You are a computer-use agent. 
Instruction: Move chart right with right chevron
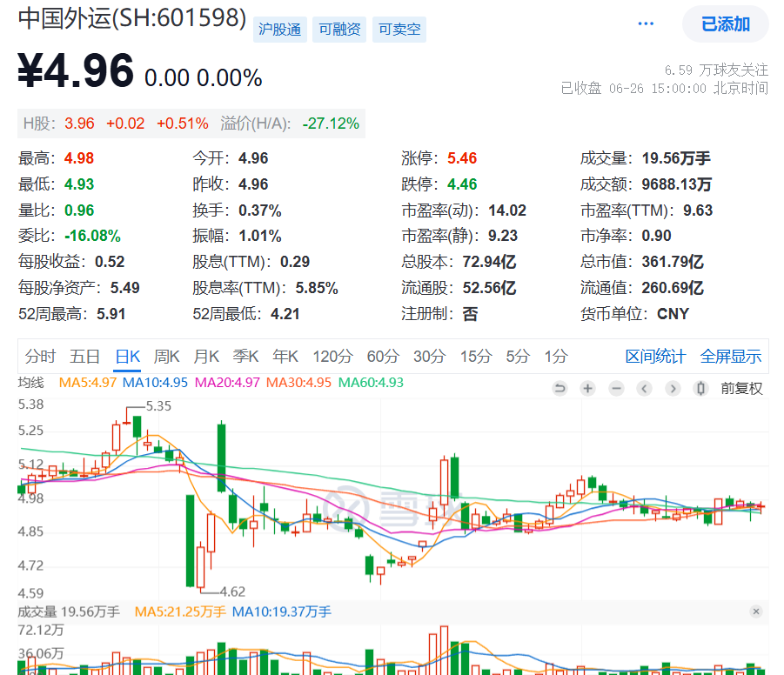(673, 389)
